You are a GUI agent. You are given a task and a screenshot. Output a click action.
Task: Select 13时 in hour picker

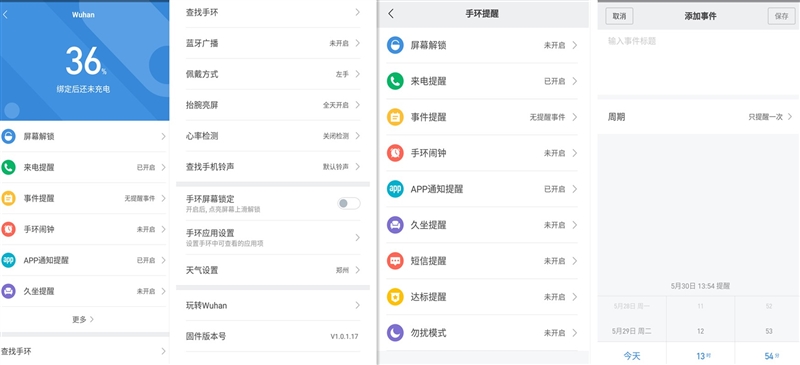pyautogui.click(x=704, y=356)
